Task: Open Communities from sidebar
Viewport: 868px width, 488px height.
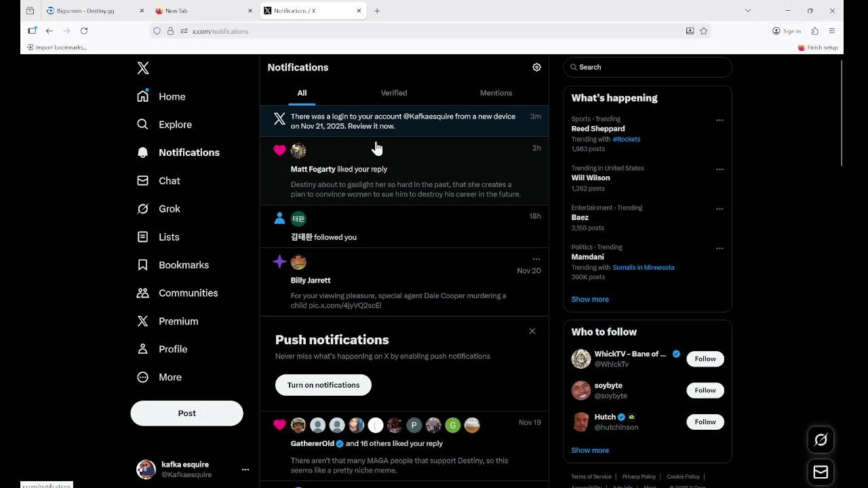Action: 177,293
